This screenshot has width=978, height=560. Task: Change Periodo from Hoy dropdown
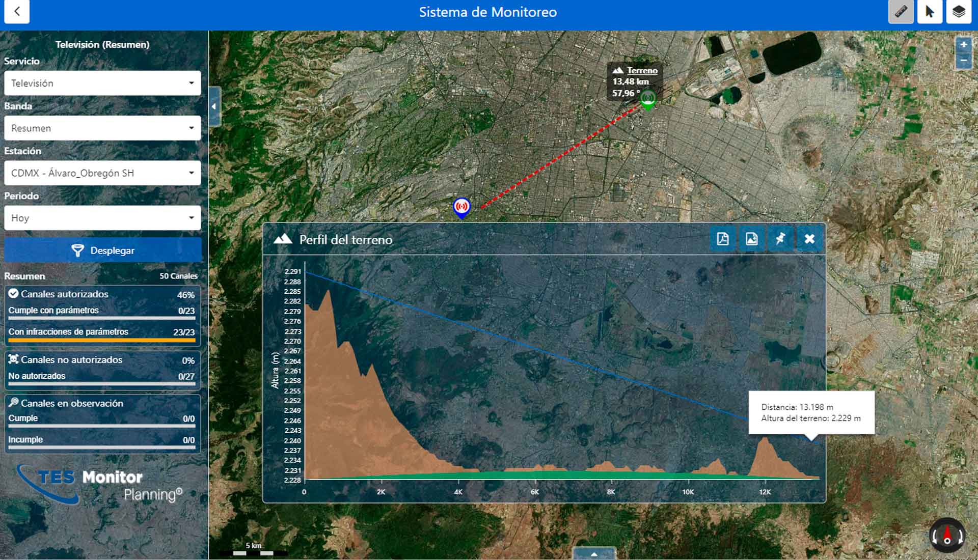(102, 218)
